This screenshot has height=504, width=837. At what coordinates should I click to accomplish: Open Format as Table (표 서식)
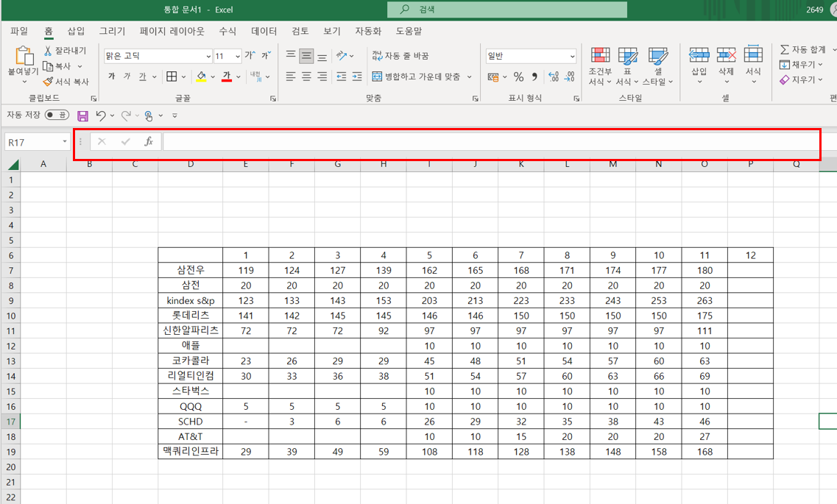(x=627, y=66)
